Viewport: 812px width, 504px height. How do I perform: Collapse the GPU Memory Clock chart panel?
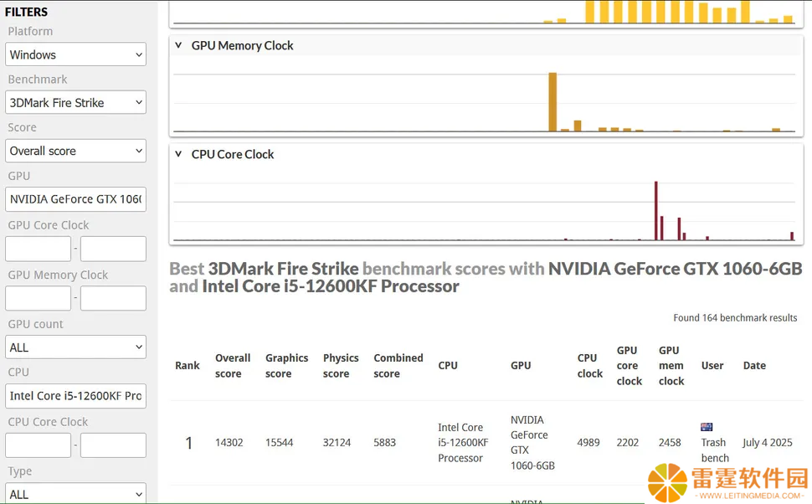tap(178, 45)
